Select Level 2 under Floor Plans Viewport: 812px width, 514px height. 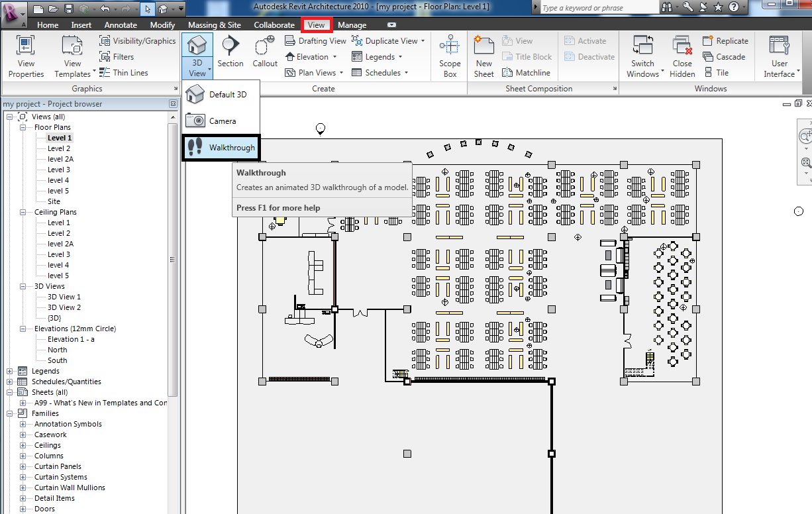(59, 148)
